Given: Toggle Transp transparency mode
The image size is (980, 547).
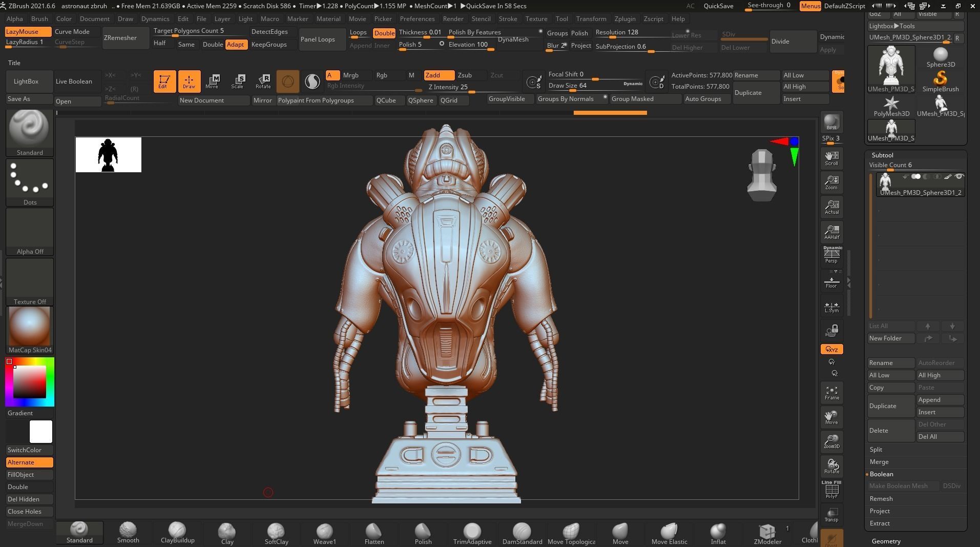Looking at the screenshot, I should 831,515.
